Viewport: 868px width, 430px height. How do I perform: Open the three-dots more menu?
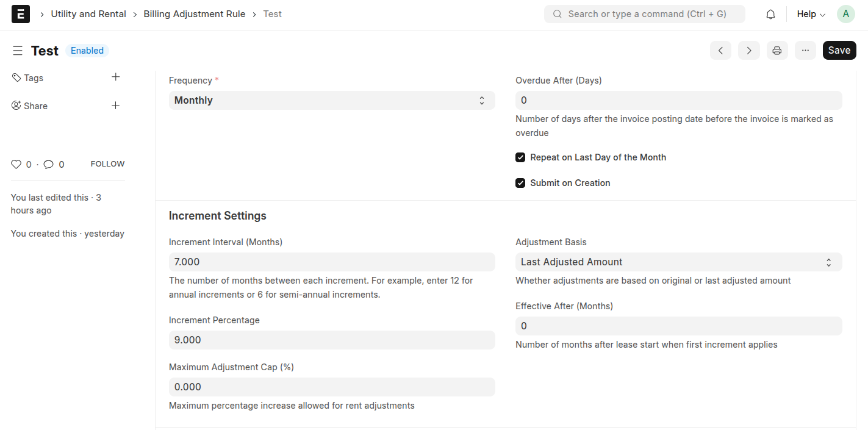click(x=805, y=51)
